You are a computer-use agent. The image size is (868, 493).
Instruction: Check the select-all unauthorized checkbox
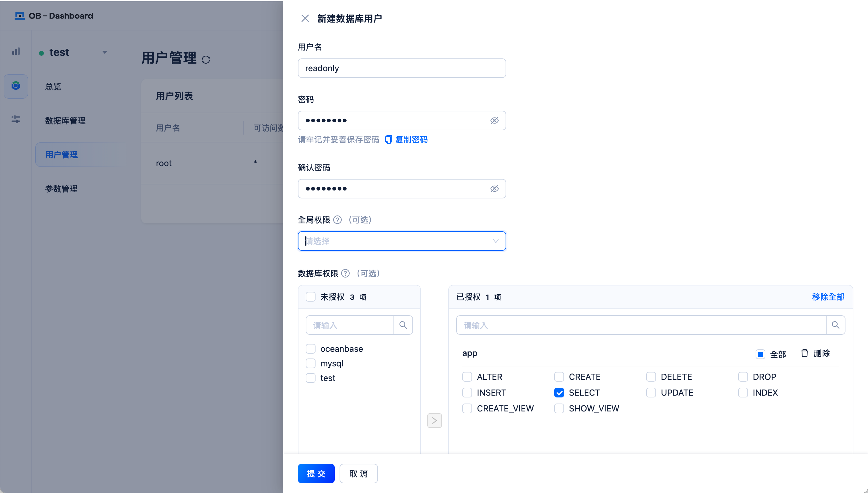point(311,297)
